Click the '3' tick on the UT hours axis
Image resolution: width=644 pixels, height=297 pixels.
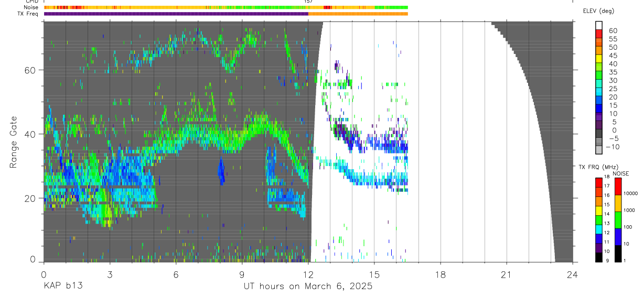(110, 274)
